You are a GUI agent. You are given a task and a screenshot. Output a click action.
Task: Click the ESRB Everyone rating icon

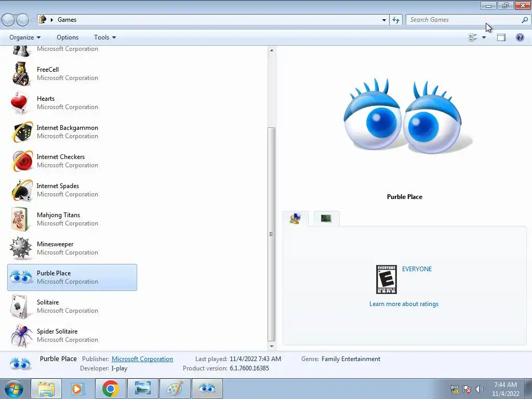[x=387, y=280]
